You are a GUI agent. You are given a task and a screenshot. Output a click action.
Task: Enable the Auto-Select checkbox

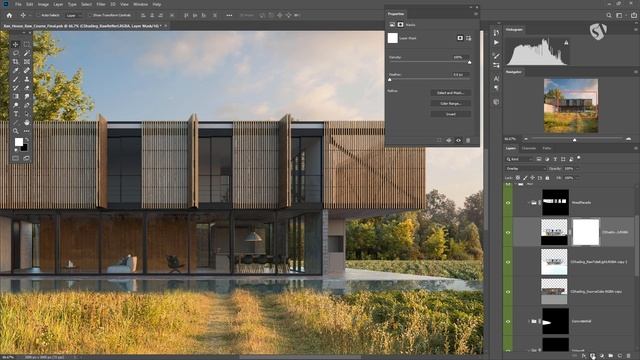point(38,16)
